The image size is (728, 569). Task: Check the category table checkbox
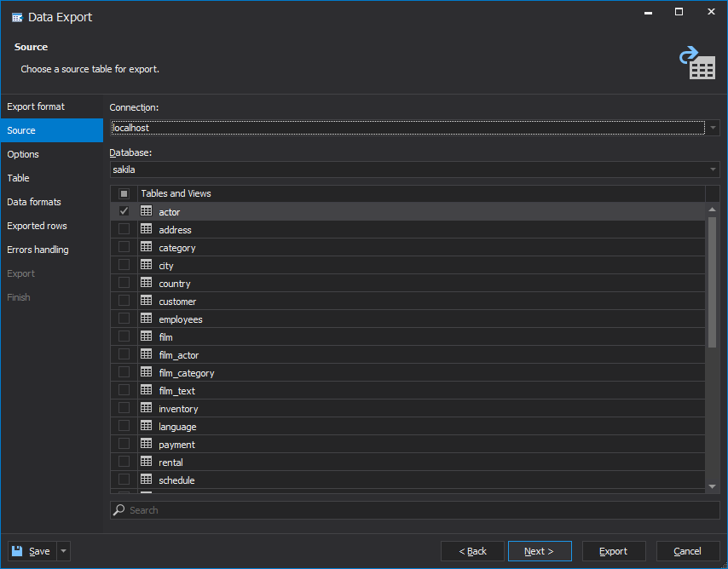[124, 247]
